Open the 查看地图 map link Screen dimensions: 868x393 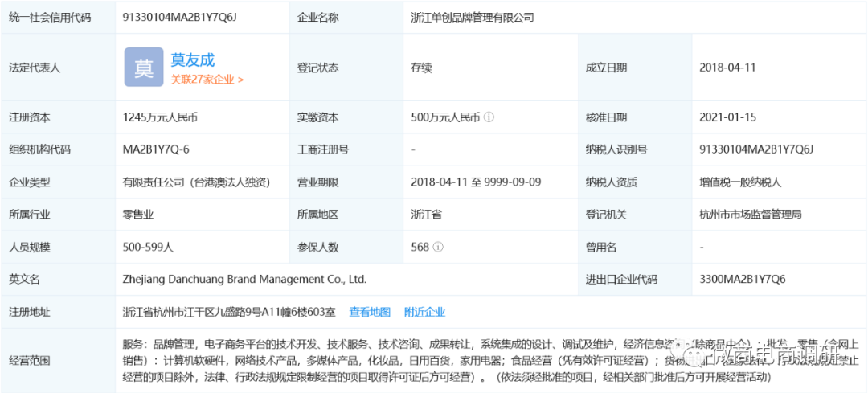[370, 312]
